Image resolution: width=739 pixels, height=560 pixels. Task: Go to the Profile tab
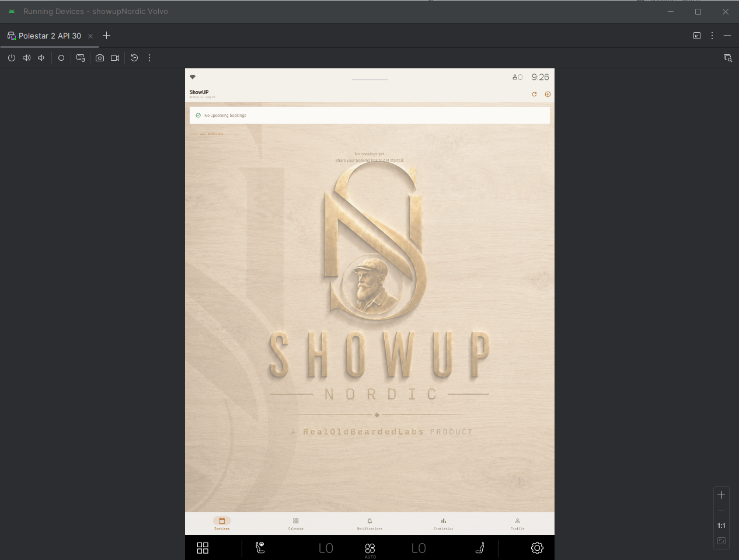pos(517,523)
